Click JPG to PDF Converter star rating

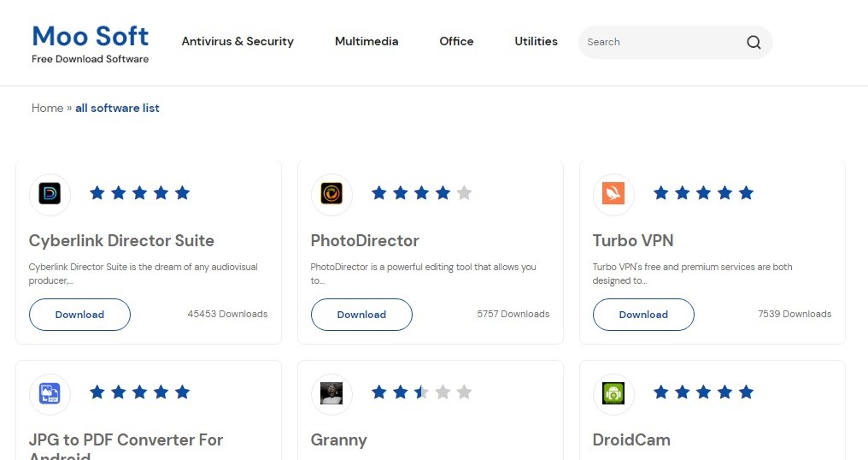pos(139,392)
